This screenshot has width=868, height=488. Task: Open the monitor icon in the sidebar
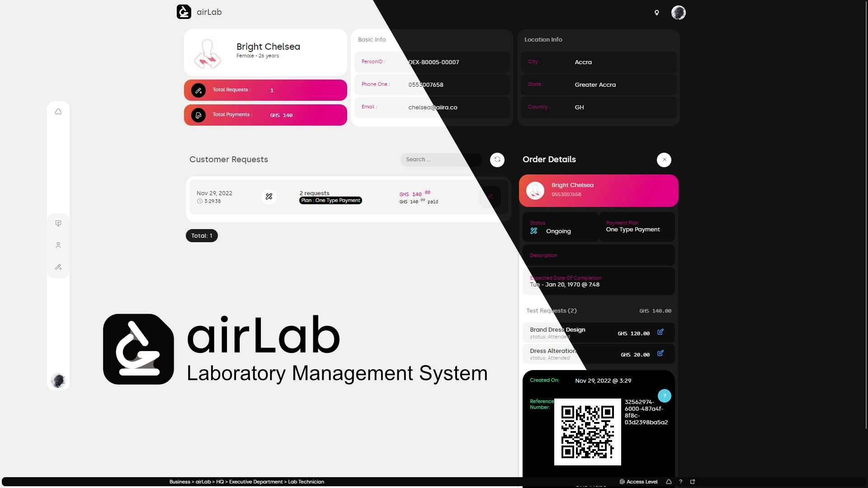tap(58, 223)
